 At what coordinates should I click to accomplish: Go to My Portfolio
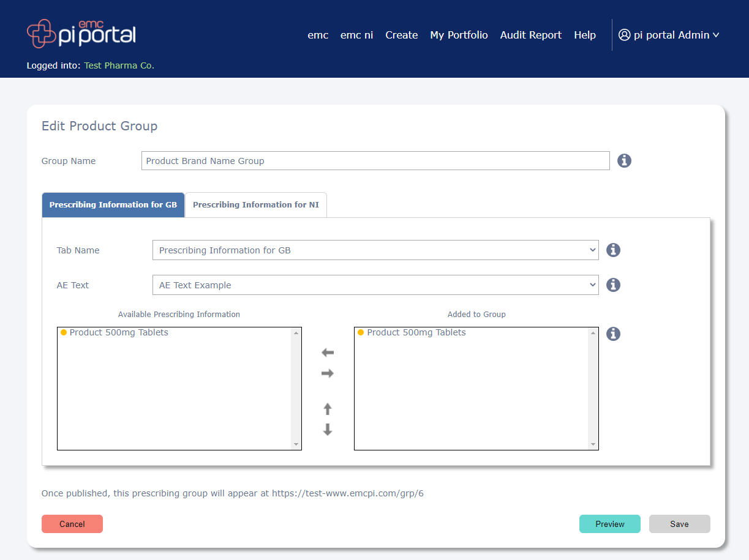(x=459, y=35)
